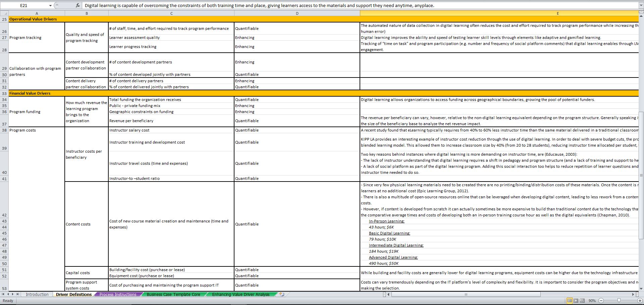Image resolution: width=644 pixels, height=305 pixels.
Task: Switch to Page Break Preview icon
Action: 582,300
